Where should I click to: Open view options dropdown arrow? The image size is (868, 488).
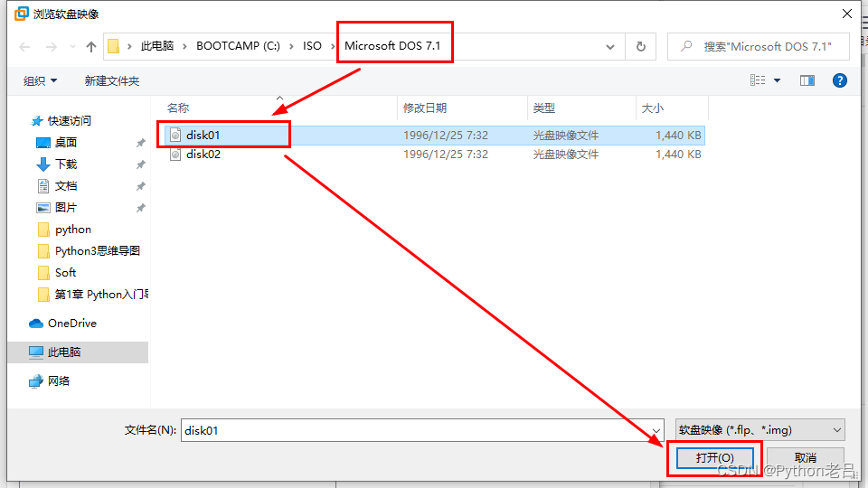pyautogui.click(x=777, y=80)
